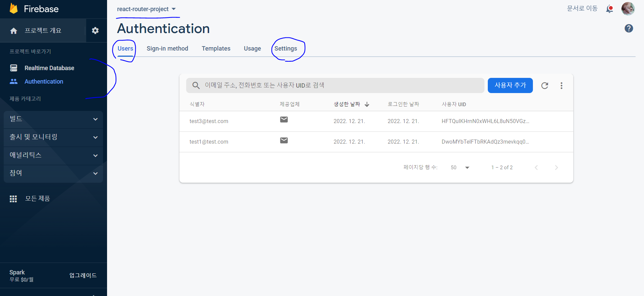Viewport: 644px width, 296px height.
Task: Click the Realtime Database icon
Action: (x=14, y=68)
